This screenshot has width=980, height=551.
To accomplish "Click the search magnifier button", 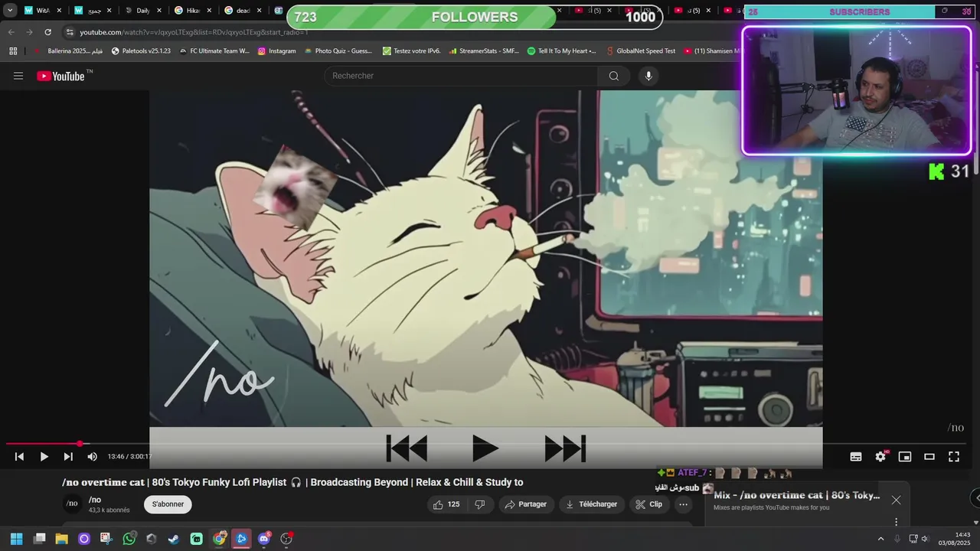I will tap(613, 76).
